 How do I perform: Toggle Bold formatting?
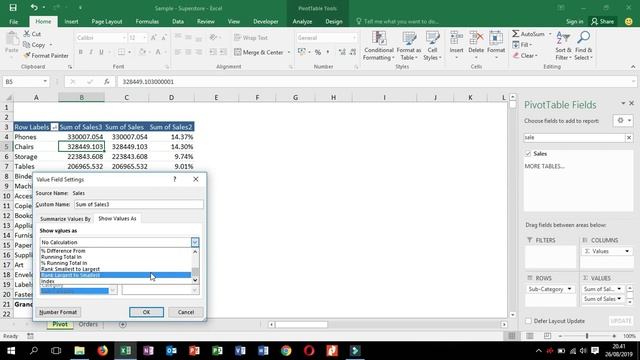coord(80,52)
